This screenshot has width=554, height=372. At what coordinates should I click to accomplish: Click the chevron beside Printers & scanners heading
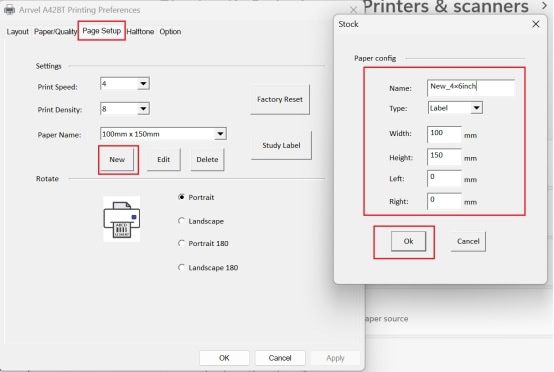pyautogui.click(x=544, y=5)
